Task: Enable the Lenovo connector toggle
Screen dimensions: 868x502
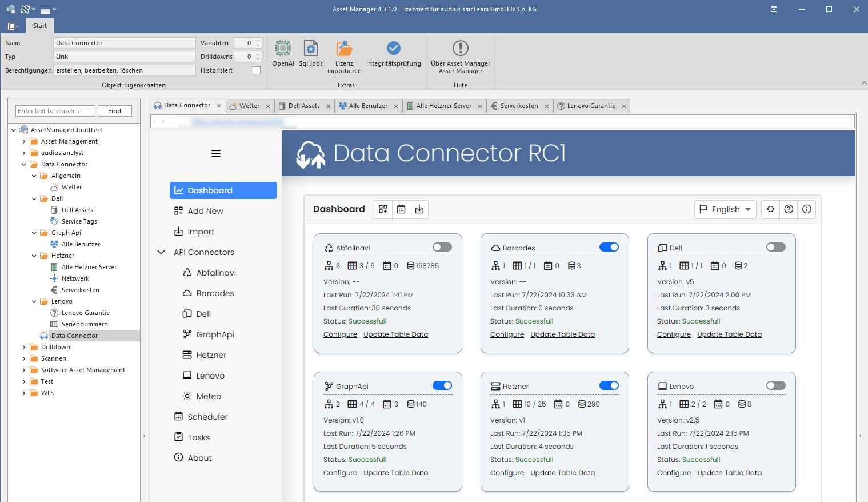Action: coord(776,385)
